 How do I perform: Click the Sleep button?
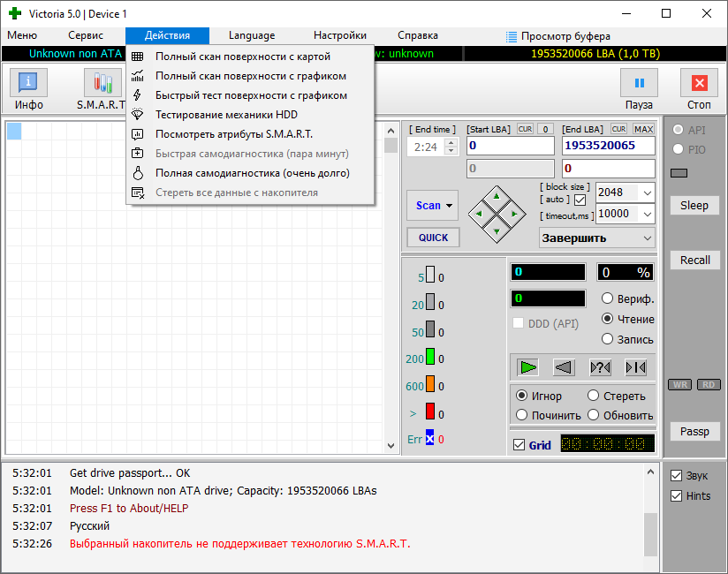(x=694, y=206)
